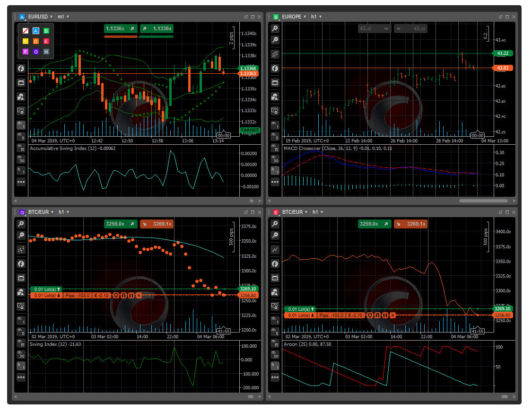Click the 3259.00 quote button on E-linked BTC/EUR chart
Image resolution: width=532 pixels, height=412 pixels.
pyautogui.click(x=375, y=224)
